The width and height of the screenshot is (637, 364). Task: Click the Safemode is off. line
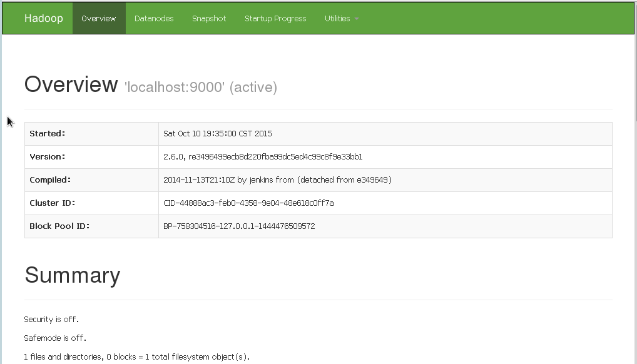coord(55,338)
